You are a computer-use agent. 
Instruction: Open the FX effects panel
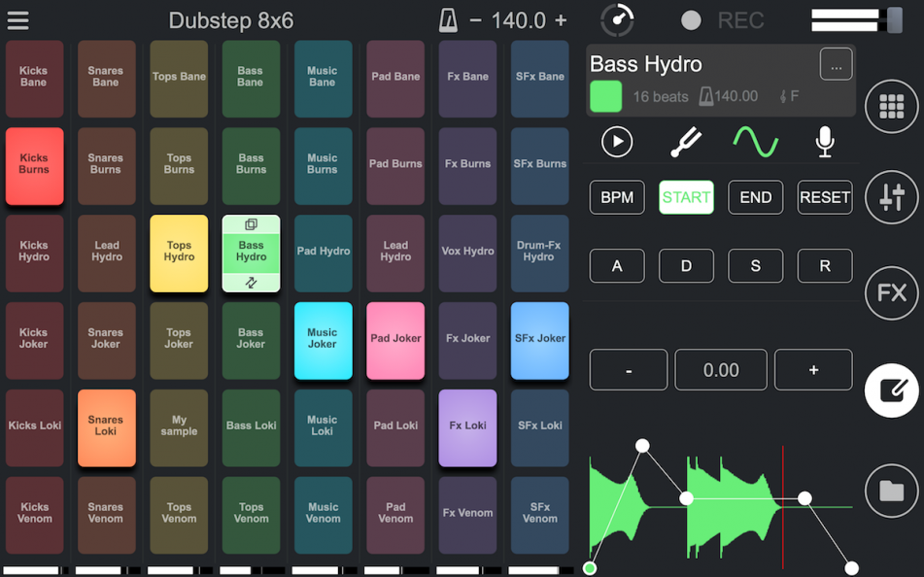point(891,293)
